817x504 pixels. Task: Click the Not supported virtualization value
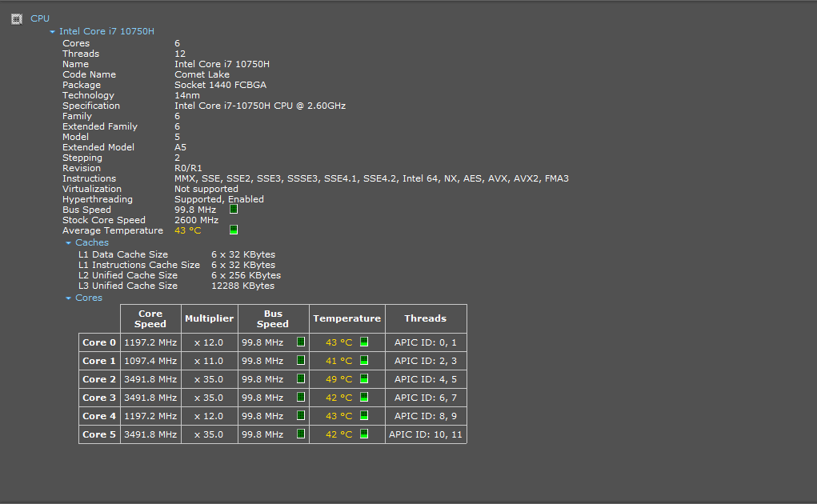tap(206, 189)
